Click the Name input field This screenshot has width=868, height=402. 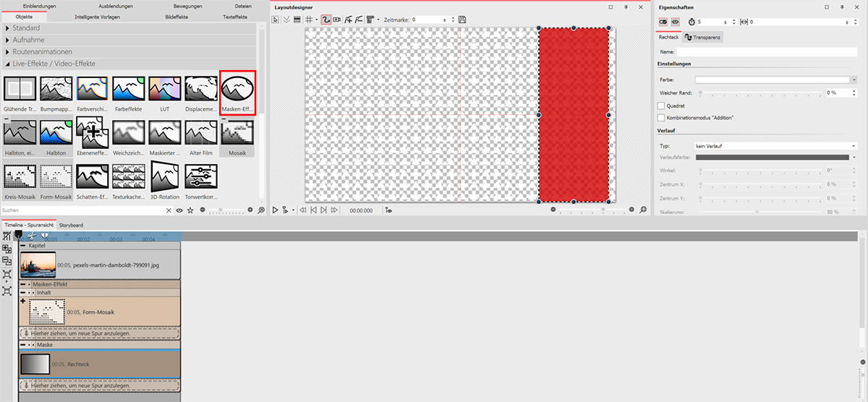tap(767, 52)
